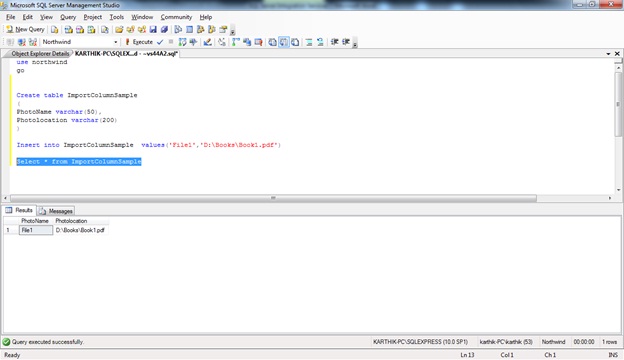Open the File menu
This screenshot has width=624, height=360.
(11, 17)
